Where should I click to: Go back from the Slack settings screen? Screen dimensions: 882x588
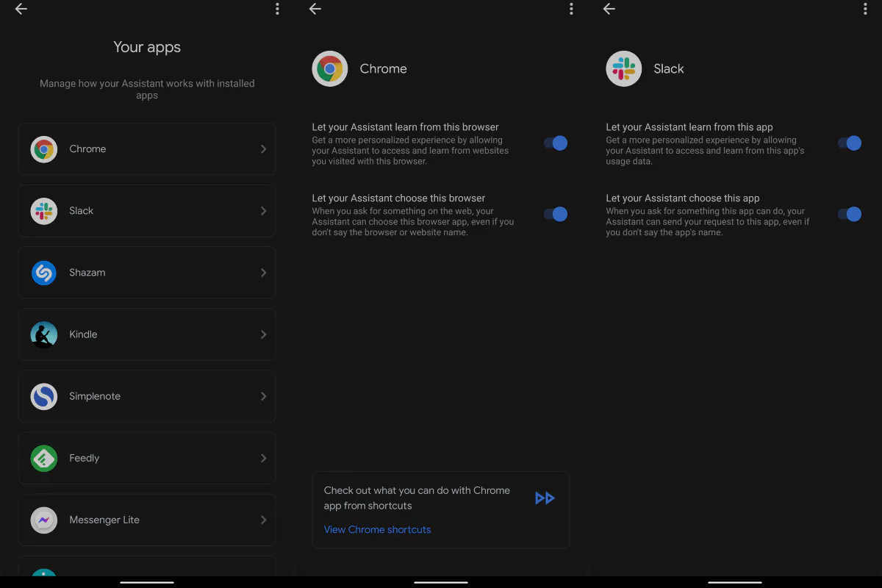coord(609,9)
